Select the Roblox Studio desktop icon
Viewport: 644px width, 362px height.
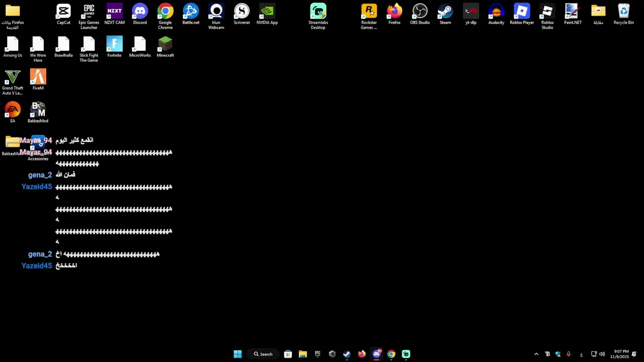547,17
